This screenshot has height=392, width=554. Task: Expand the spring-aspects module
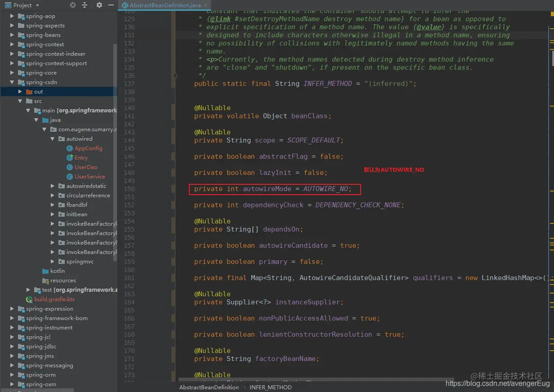pyautogui.click(x=12, y=26)
